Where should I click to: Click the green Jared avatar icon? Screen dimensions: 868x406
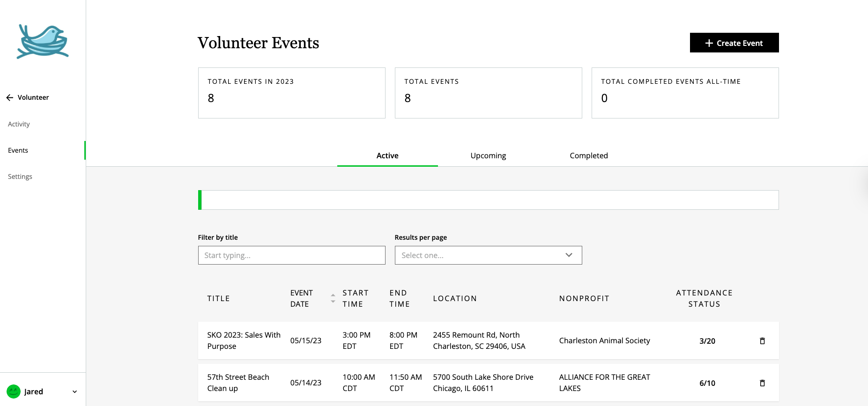tap(14, 391)
